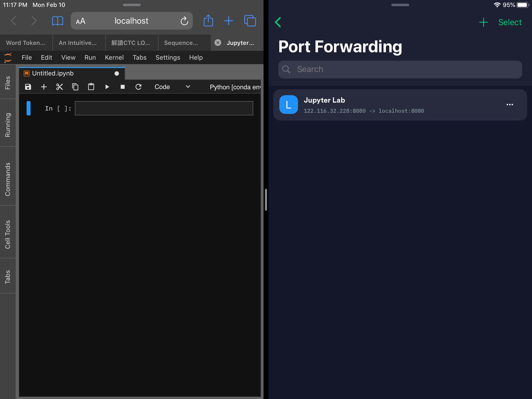The height and width of the screenshot is (399, 532).
Task: Open the File menu
Action: [x=27, y=57]
